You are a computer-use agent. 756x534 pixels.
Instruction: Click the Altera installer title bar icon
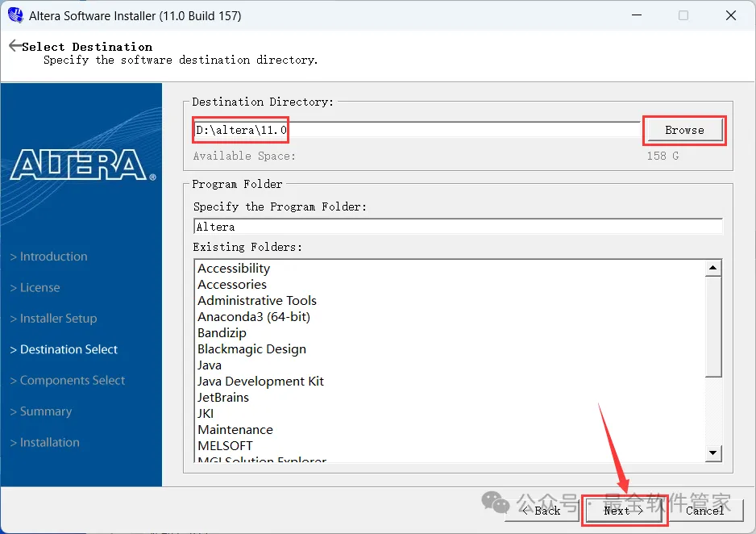pos(15,15)
